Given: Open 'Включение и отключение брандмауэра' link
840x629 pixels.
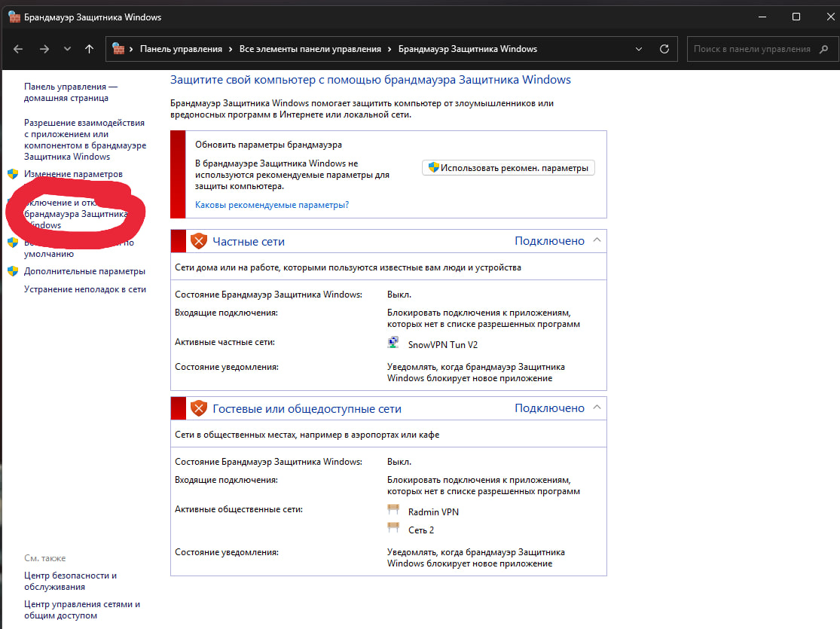Looking at the screenshot, I should coord(75,214).
